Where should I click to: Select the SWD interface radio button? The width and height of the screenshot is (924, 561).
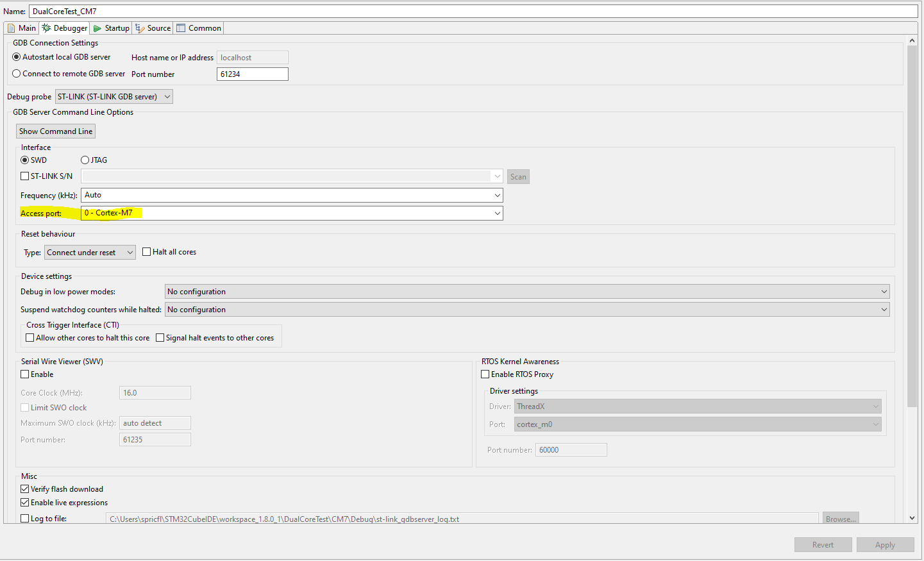pos(25,160)
